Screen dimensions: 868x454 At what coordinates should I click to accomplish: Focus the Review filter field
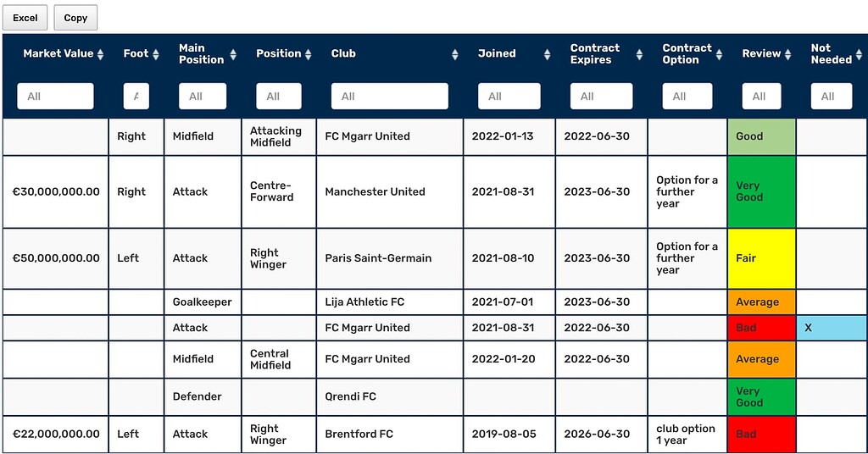pyautogui.click(x=762, y=97)
